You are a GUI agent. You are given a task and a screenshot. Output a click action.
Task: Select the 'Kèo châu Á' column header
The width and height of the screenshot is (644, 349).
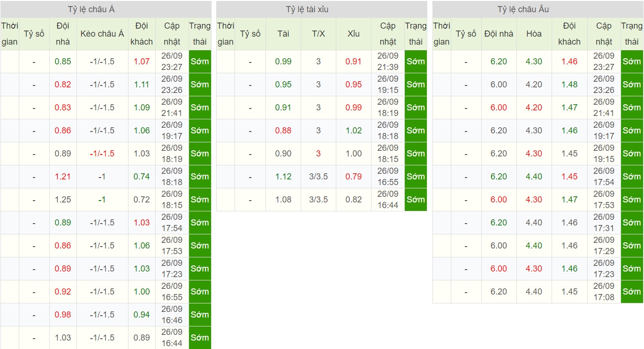pos(102,34)
